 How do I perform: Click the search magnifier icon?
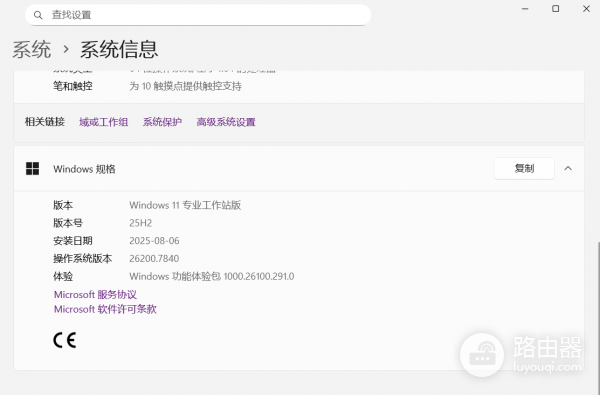(x=38, y=15)
